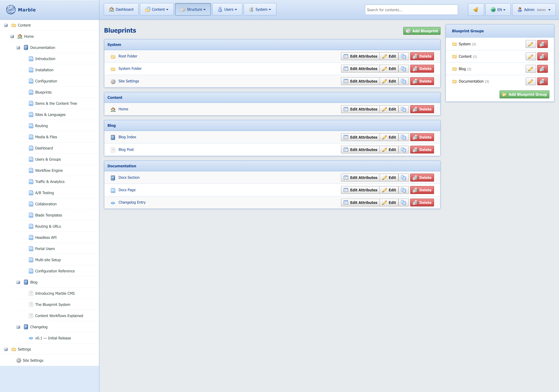
Task: Open the Structure menu
Action: [193, 9]
